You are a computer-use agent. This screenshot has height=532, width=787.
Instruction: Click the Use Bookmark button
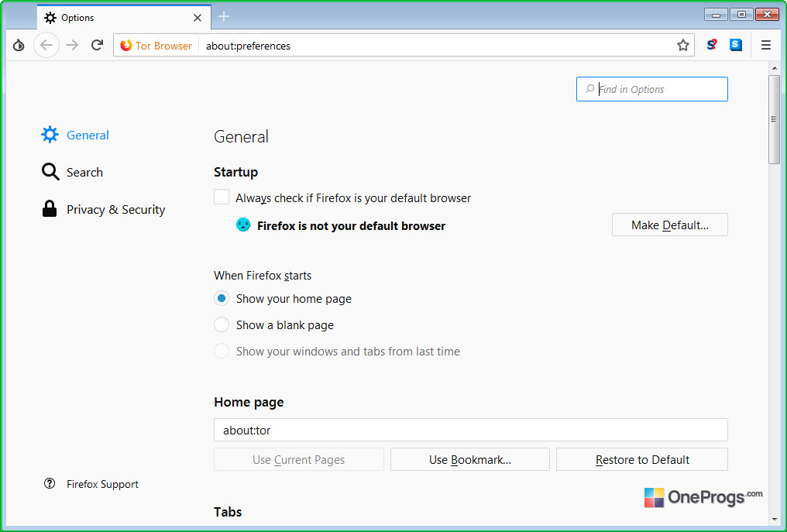(x=469, y=459)
